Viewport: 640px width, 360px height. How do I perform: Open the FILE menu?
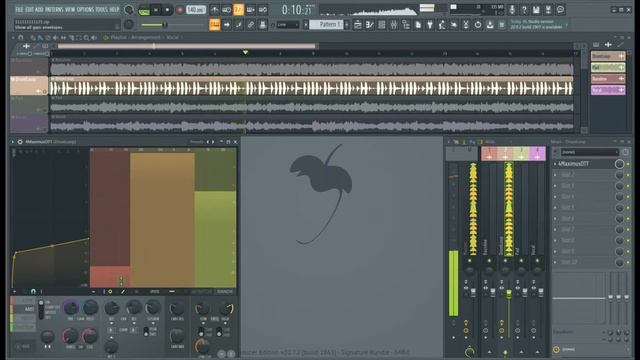[x=19, y=9]
